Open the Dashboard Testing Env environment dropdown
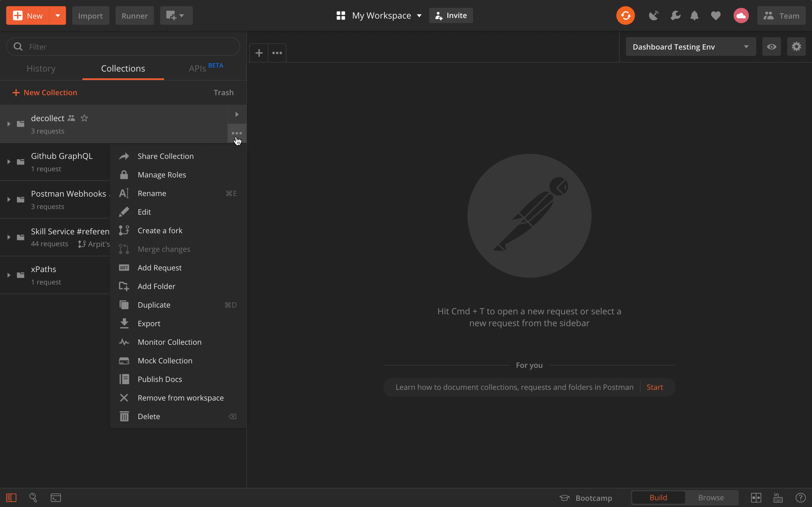The height and width of the screenshot is (507, 812). (690, 46)
